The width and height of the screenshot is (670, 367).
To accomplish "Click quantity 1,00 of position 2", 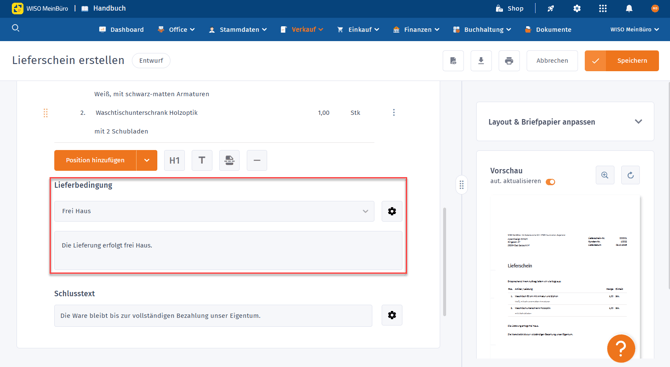I will 323,113.
